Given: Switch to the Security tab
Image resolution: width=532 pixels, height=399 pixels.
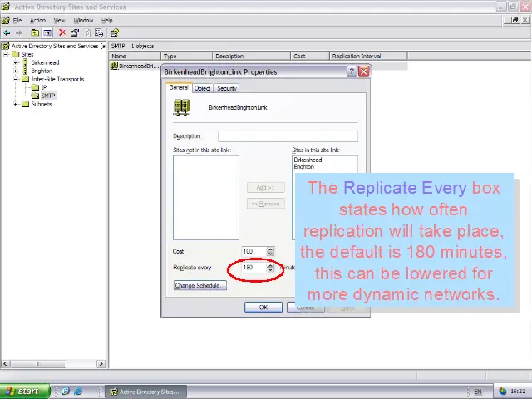Looking at the screenshot, I should click(x=227, y=88).
